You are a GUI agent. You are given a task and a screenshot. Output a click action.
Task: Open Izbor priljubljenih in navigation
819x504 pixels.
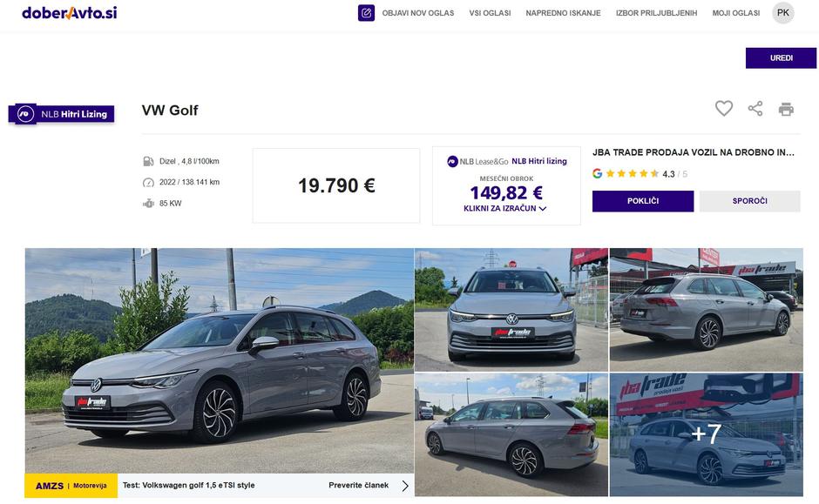656,13
